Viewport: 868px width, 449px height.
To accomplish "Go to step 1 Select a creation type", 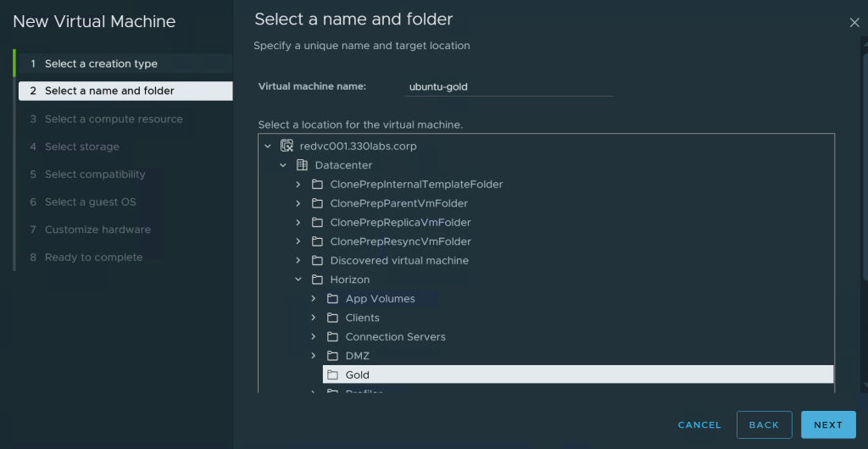I will (x=125, y=64).
